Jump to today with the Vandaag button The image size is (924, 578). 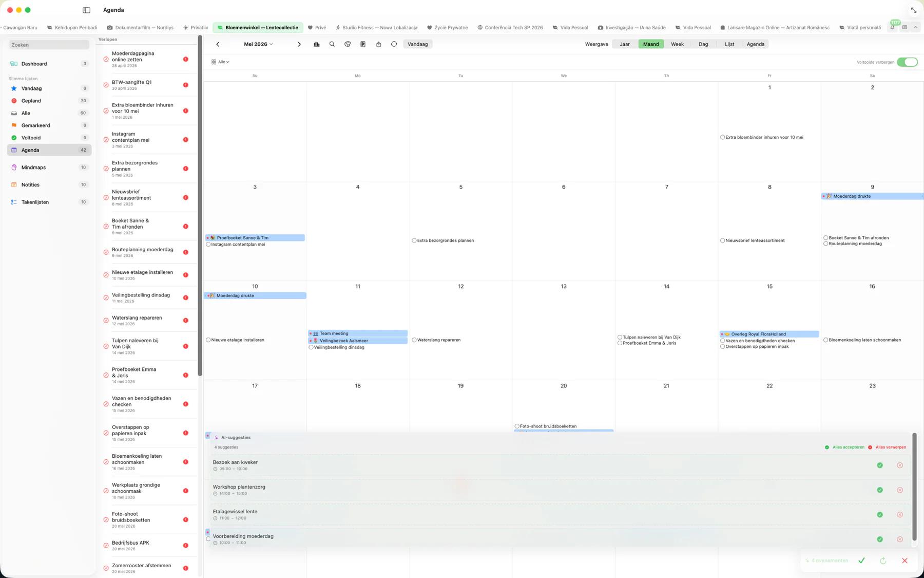417,44
